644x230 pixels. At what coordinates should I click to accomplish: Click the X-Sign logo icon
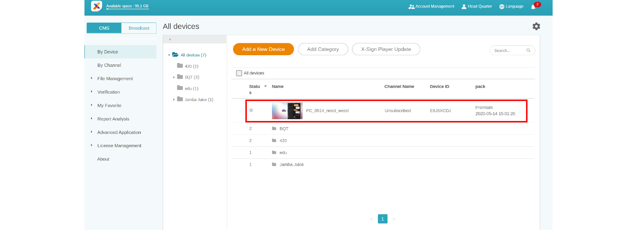[x=96, y=6]
